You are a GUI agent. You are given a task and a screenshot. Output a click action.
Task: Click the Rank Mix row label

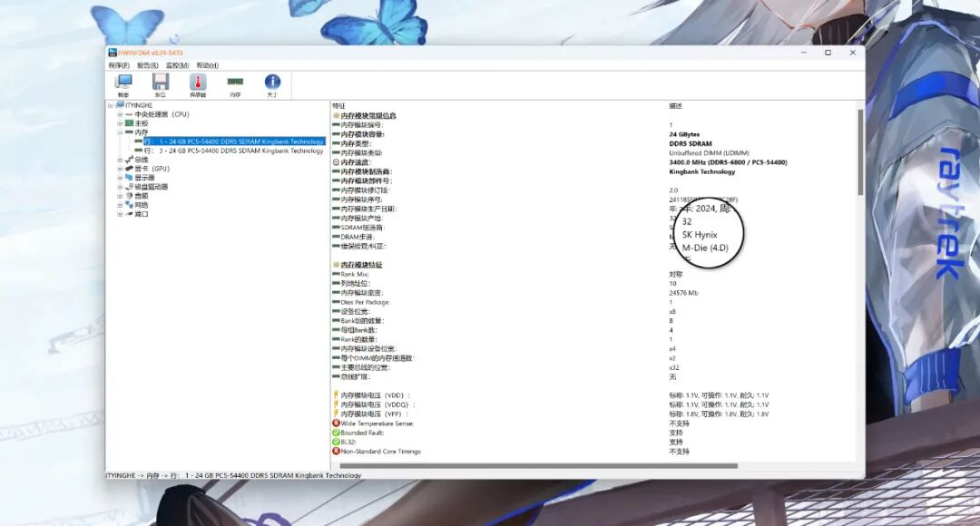tap(355, 274)
